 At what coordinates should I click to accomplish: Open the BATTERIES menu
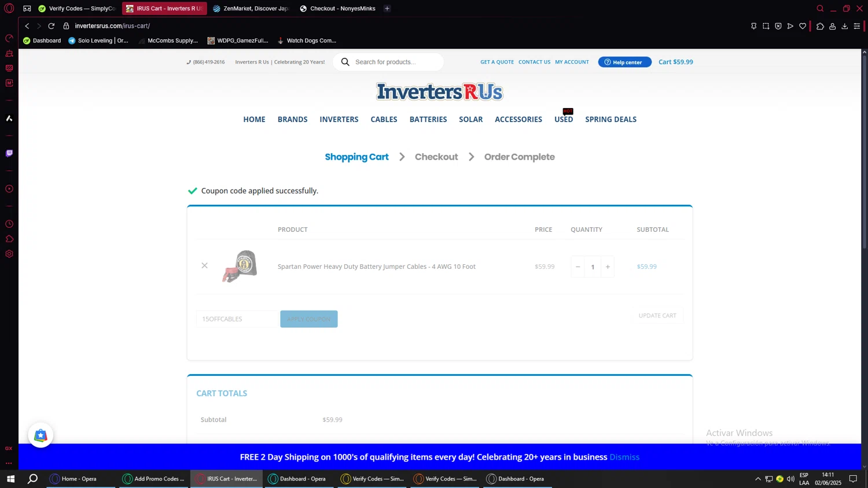point(428,119)
